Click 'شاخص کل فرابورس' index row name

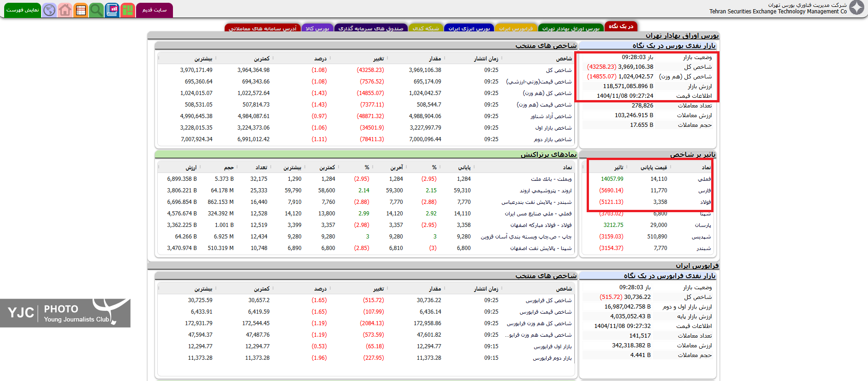(549, 300)
